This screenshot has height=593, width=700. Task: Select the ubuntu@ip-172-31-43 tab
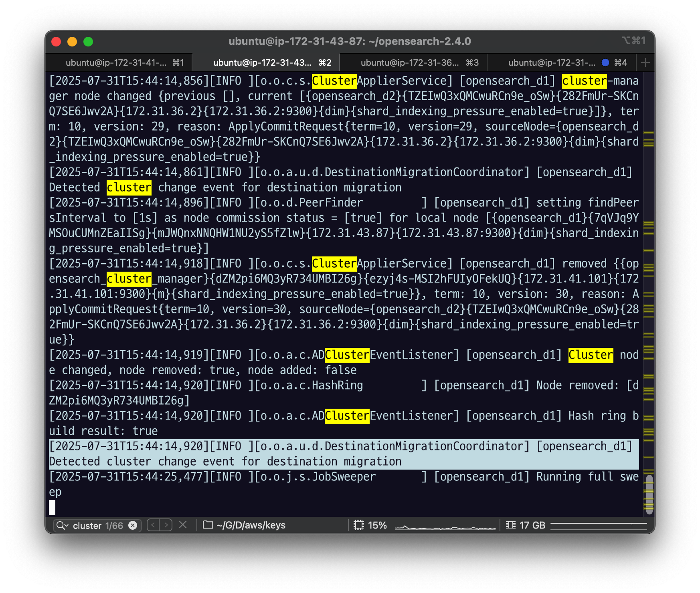click(266, 63)
